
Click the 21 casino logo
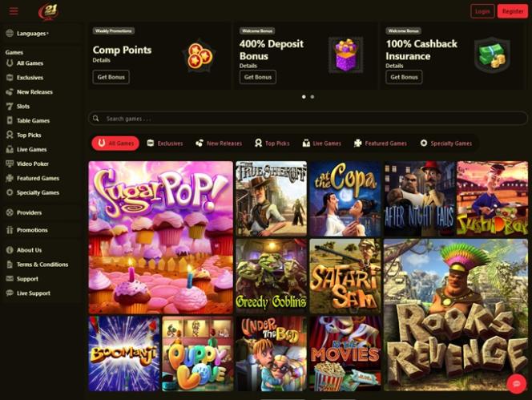click(x=49, y=11)
